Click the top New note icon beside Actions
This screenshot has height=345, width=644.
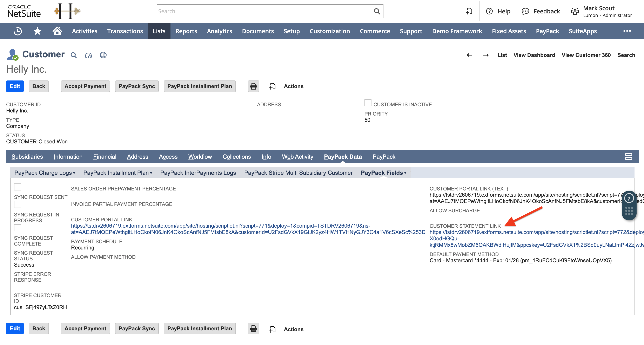[272, 86]
